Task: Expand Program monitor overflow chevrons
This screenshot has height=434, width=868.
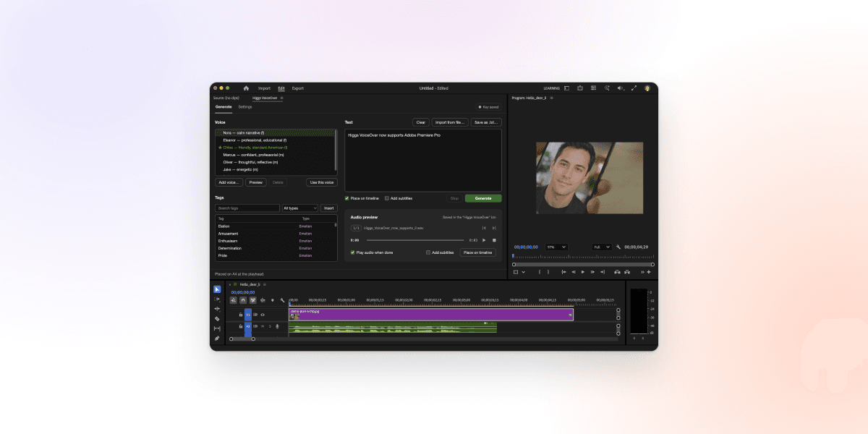Action: pos(642,272)
